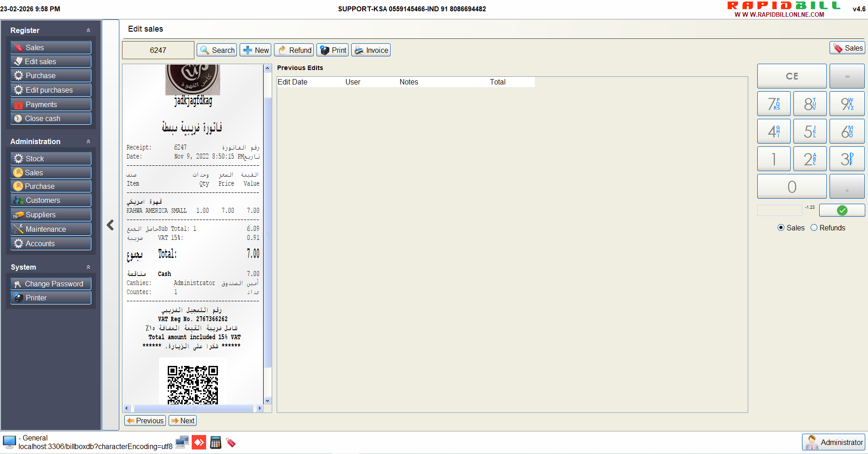Viewport: 868px width, 454px height.
Task: Click the calculator icon in the status bar
Action: (216, 442)
